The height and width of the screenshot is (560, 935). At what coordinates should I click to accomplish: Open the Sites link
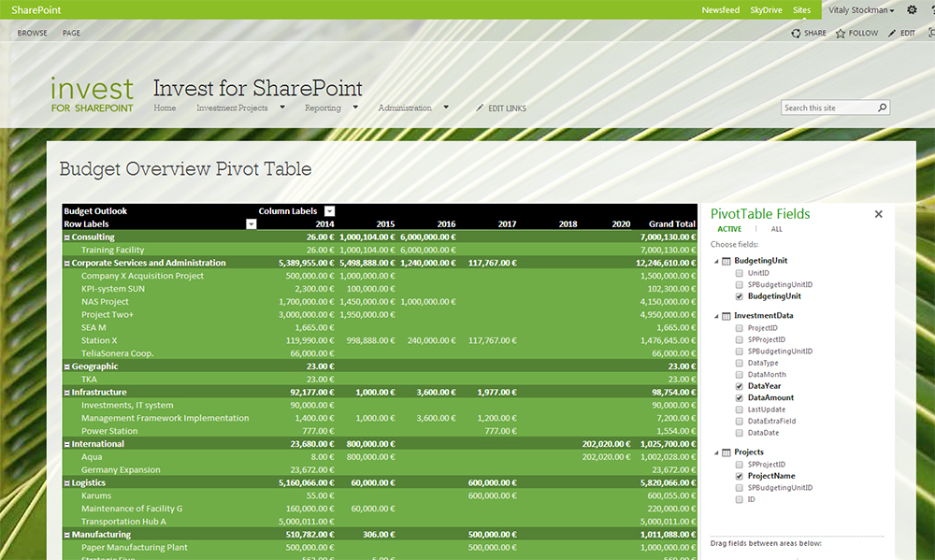(801, 10)
